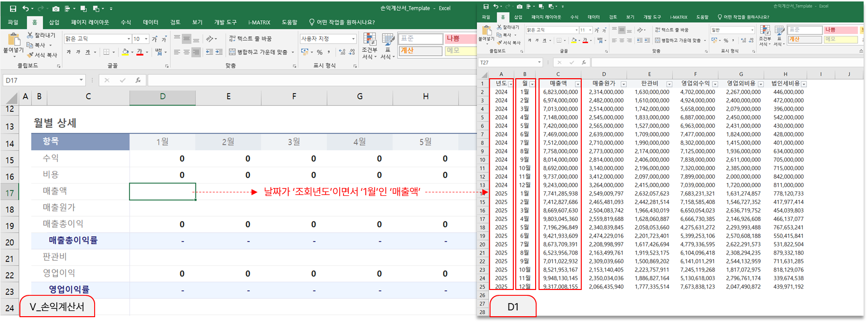Screen dimensions: 868x323
Task: Toggle underline formatting in left window ribbon
Action: 87,52
